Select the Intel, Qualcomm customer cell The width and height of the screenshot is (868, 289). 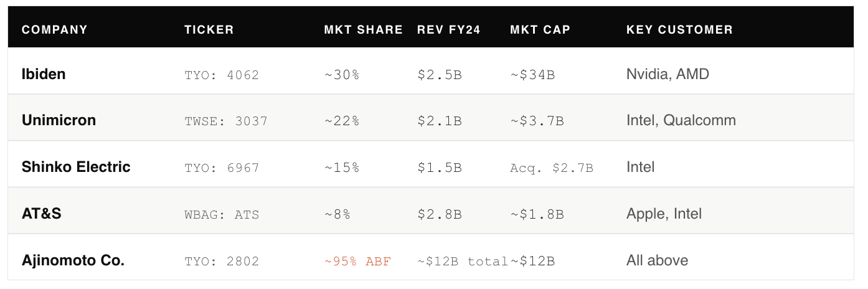pos(681,120)
